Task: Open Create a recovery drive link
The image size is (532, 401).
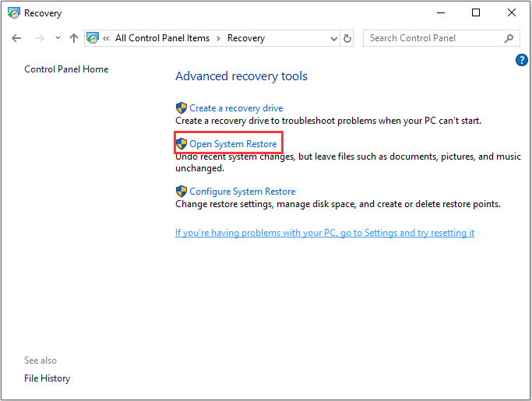Action: click(x=236, y=108)
